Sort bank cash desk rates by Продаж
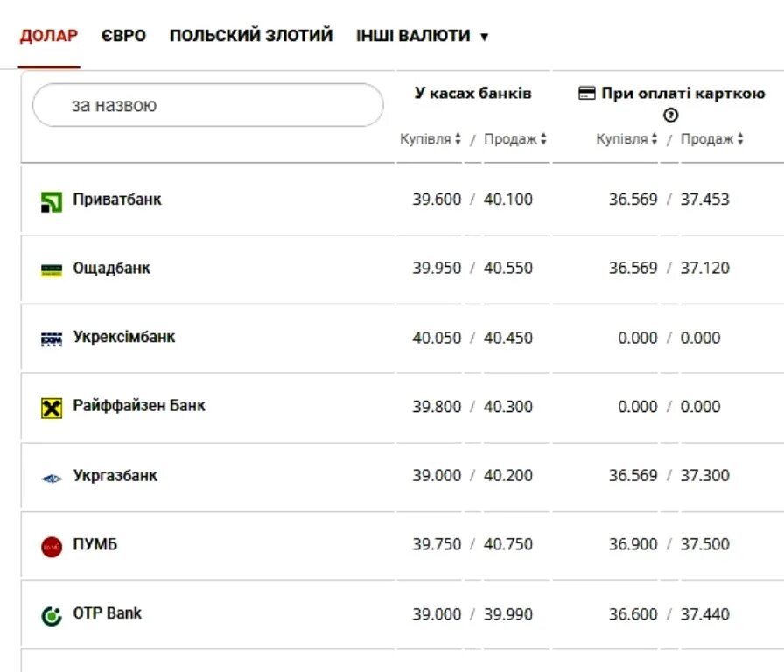Viewport: 784px width, 672px height. coord(515,139)
